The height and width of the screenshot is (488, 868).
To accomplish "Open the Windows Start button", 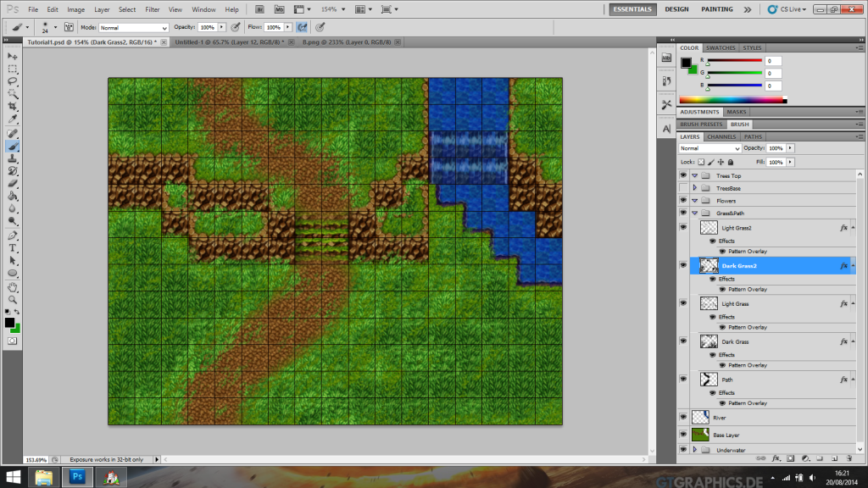I will [x=13, y=476].
